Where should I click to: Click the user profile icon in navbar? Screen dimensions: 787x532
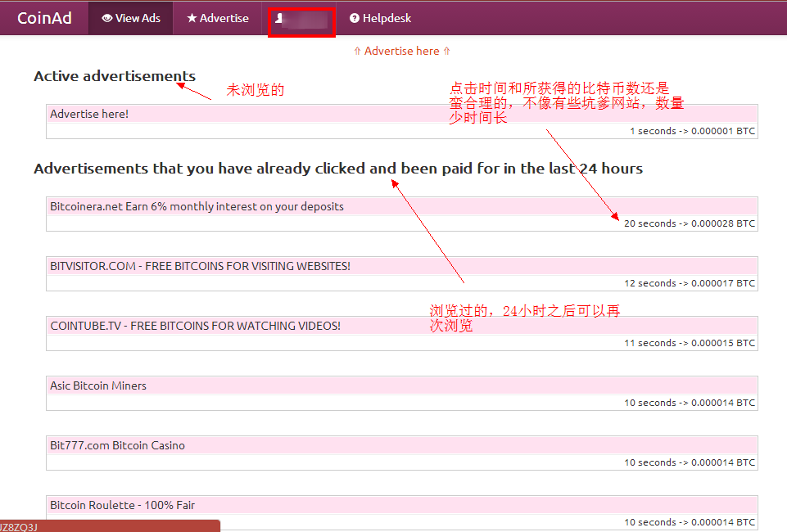279,18
